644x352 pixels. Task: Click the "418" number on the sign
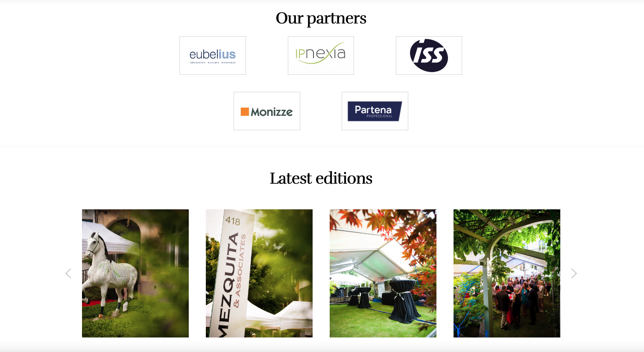pos(233,221)
